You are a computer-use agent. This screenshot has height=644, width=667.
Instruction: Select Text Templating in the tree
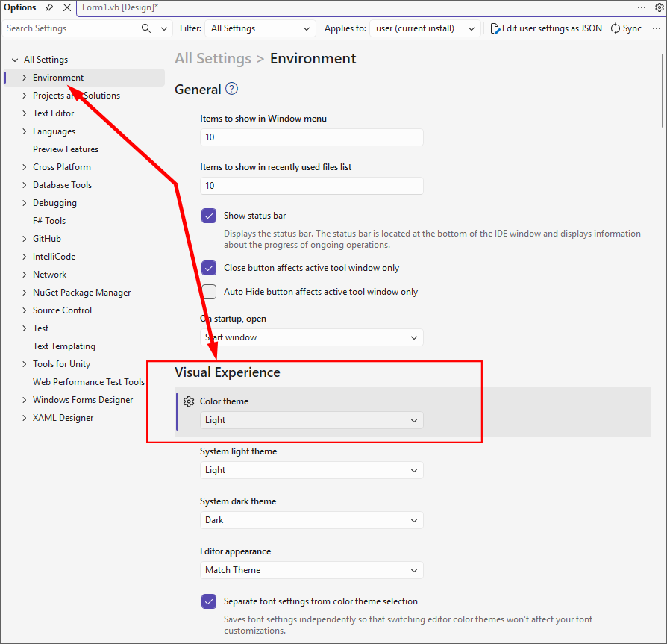click(64, 346)
